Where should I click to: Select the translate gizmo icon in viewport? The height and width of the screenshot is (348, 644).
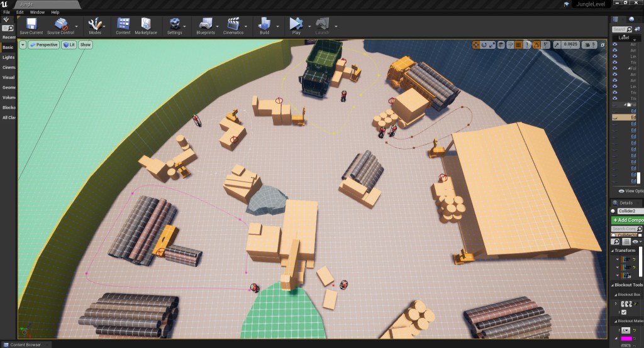pyautogui.click(x=476, y=45)
